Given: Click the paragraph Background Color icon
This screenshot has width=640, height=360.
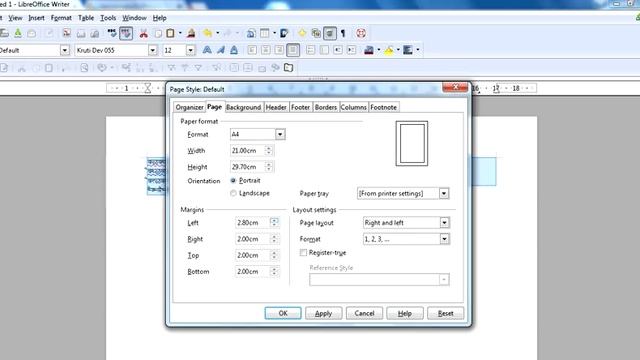Looking at the screenshot, I should [407, 50].
